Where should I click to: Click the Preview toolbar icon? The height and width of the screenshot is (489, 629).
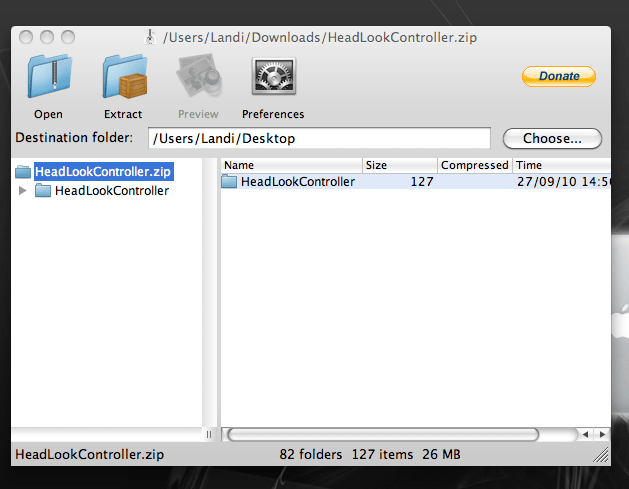[x=197, y=80]
